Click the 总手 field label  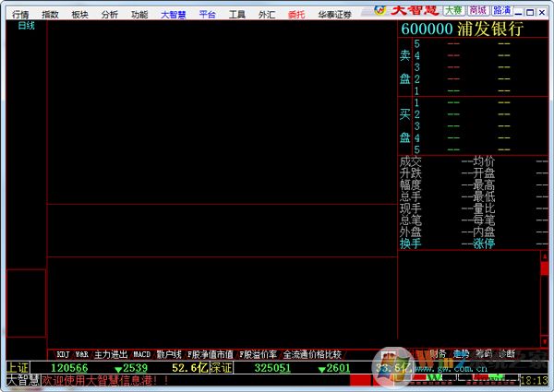click(x=411, y=196)
